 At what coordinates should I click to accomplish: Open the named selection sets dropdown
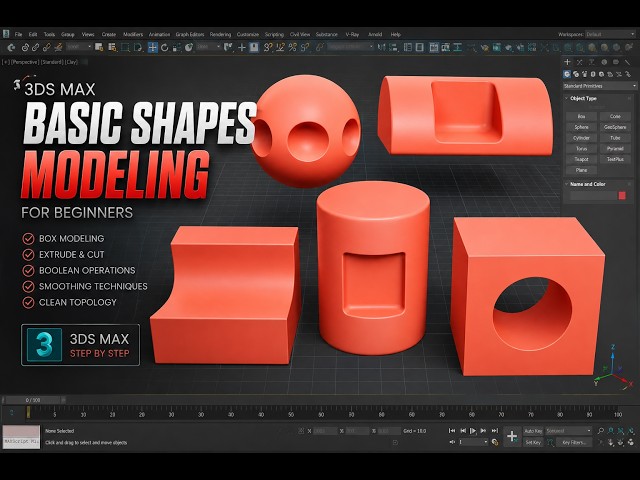point(351,47)
